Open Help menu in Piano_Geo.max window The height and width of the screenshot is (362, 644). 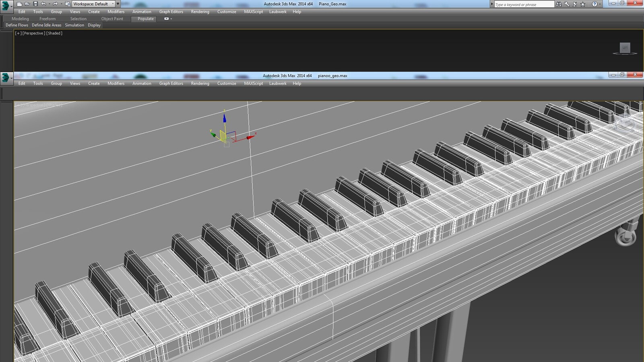tap(297, 12)
